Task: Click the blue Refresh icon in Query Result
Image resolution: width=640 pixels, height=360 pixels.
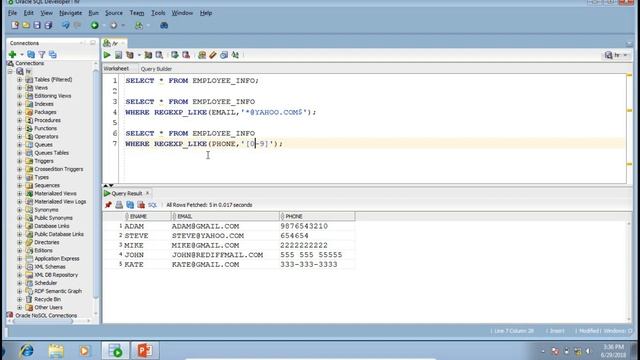Action: (130, 205)
